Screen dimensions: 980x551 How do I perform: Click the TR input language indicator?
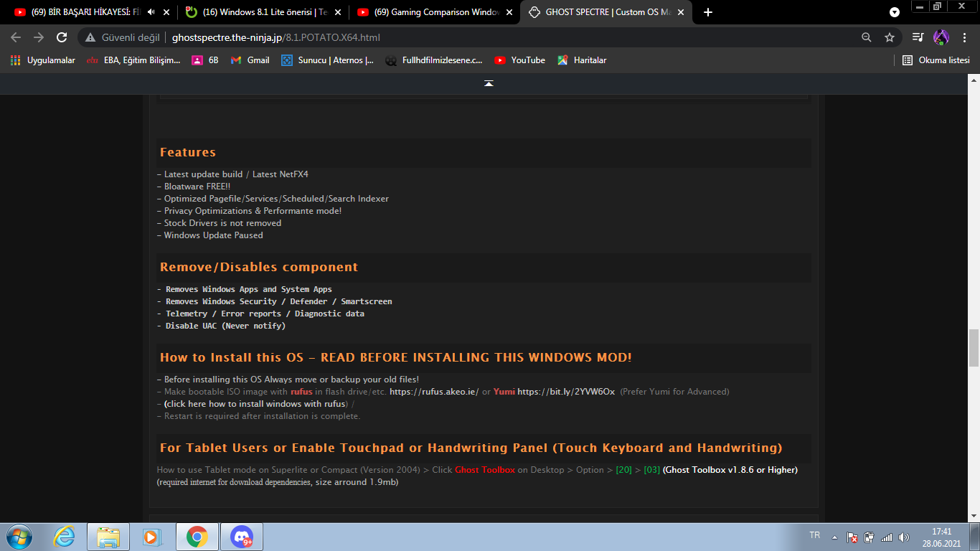(x=814, y=535)
